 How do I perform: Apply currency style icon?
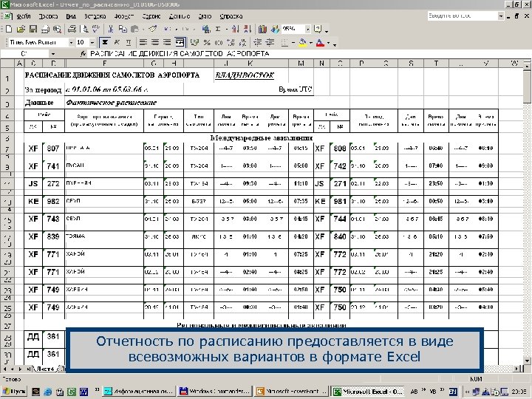[x=194, y=42]
